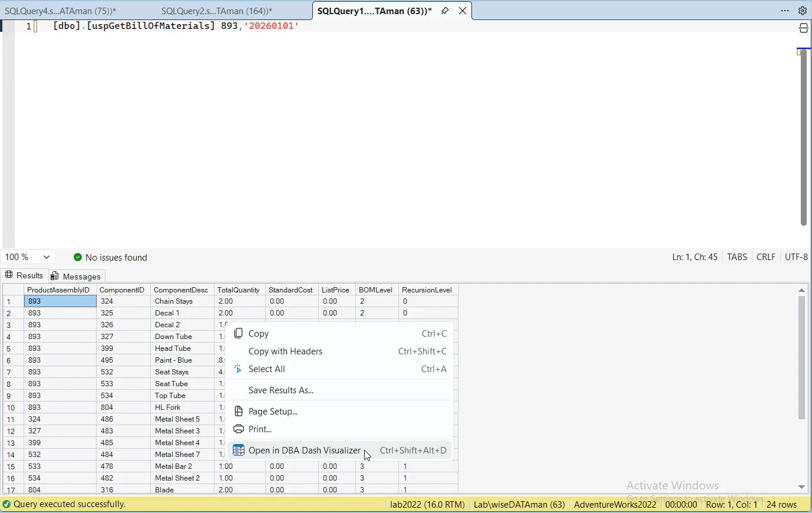This screenshot has height=513, width=812.
Task: Select the 'Paint - Blue' cell
Action: pyautogui.click(x=182, y=360)
